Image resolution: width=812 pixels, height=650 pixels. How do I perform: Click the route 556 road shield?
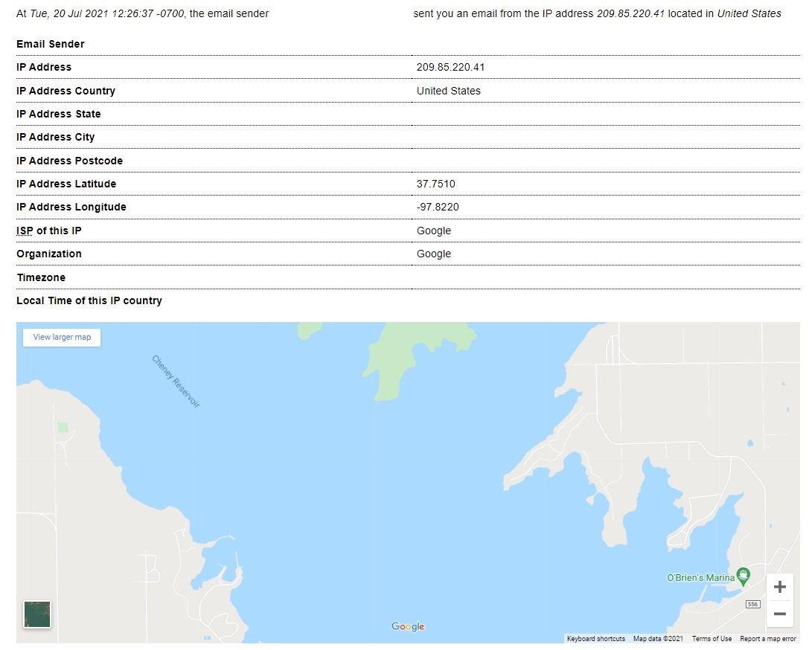752,604
